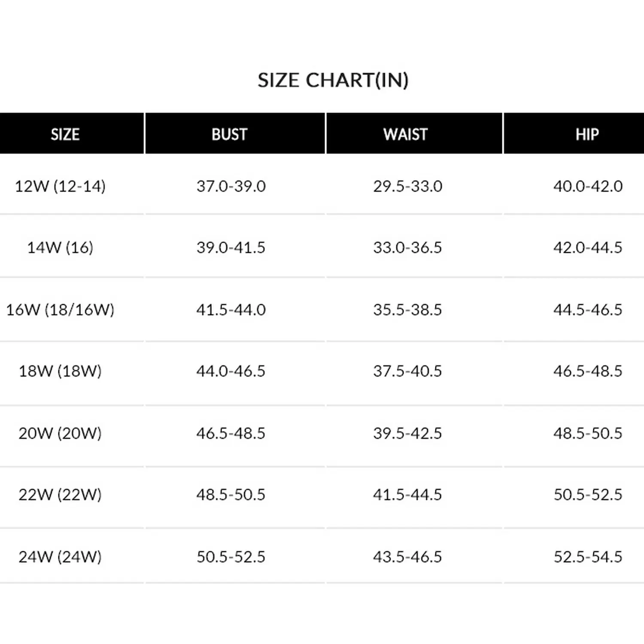Click waist value 39.5-42.5
This screenshot has width=644, height=644.
tap(407, 433)
